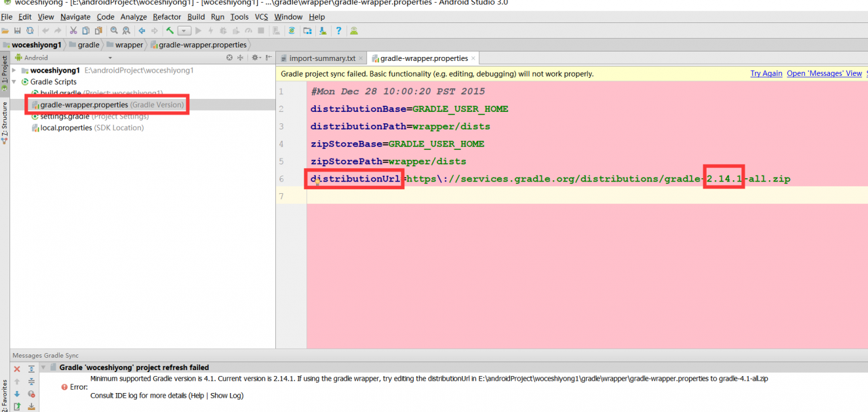
Task: Click the gradle folder breadcrumb
Action: [84, 45]
